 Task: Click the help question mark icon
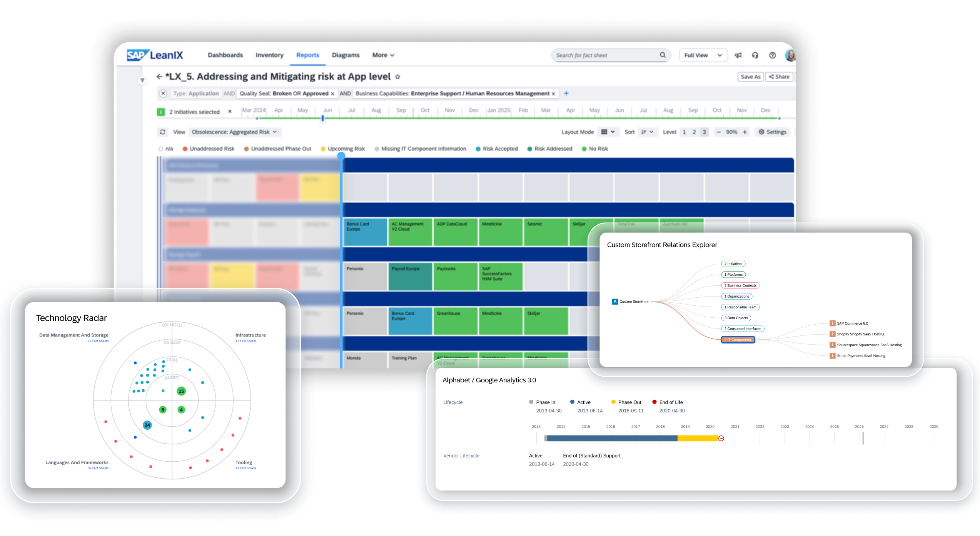click(x=772, y=55)
